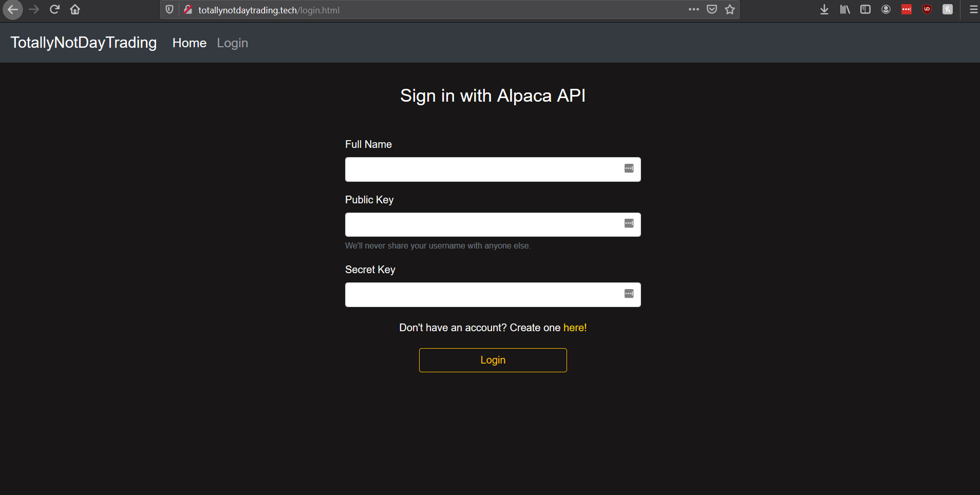Click the "Don't have an account?" text
Screen dimensions: 980x495
click(x=453, y=328)
